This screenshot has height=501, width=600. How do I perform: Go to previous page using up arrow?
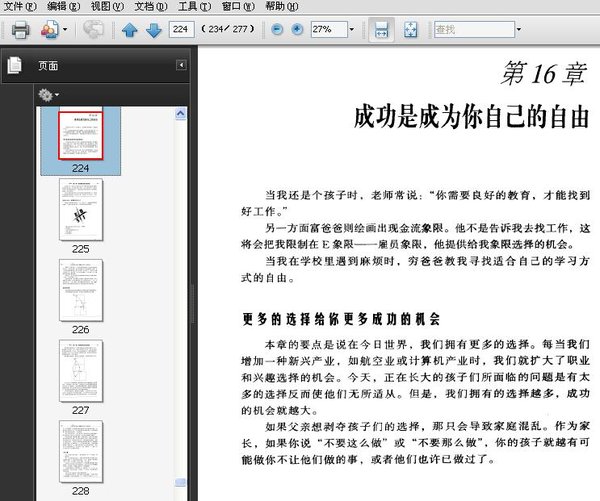[x=130, y=30]
